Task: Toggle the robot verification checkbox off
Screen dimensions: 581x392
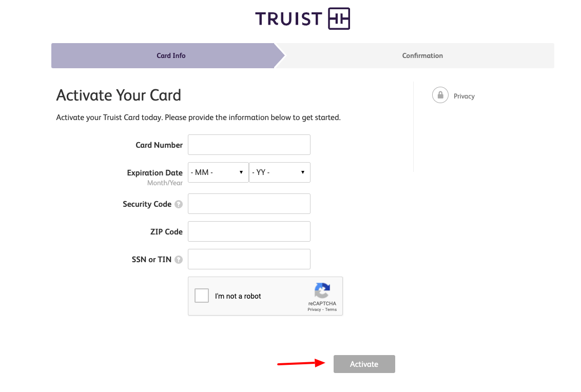Action: tap(202, 296)
